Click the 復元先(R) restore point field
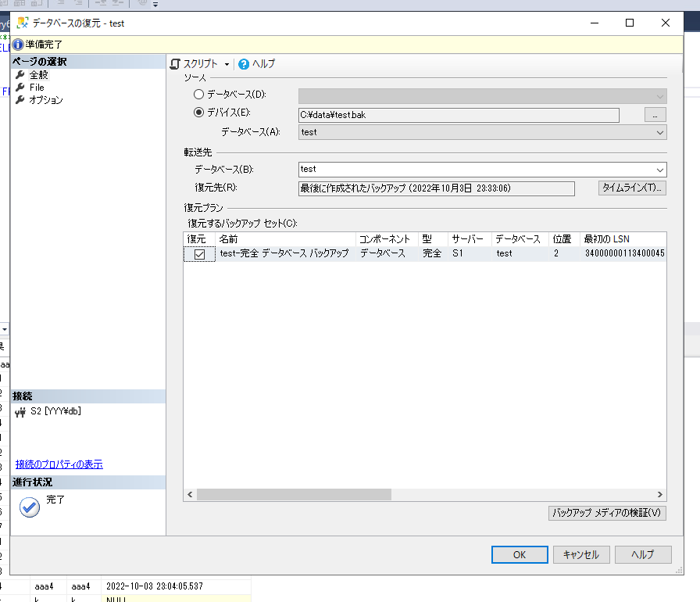 pos(437,188)
